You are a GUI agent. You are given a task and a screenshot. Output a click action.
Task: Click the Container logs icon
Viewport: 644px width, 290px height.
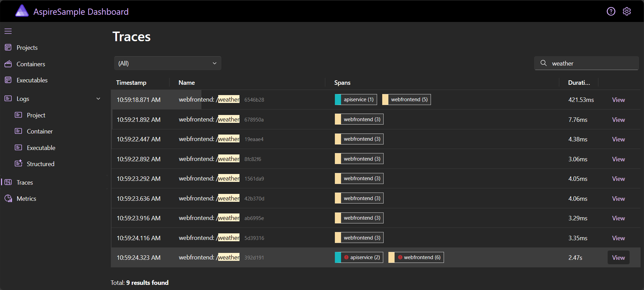coord(19,131)
